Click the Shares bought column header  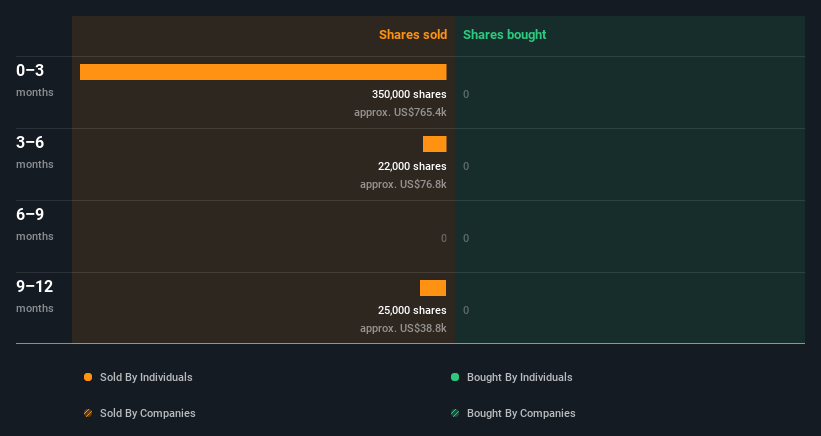pyautogui.click(x=505, y=35)
